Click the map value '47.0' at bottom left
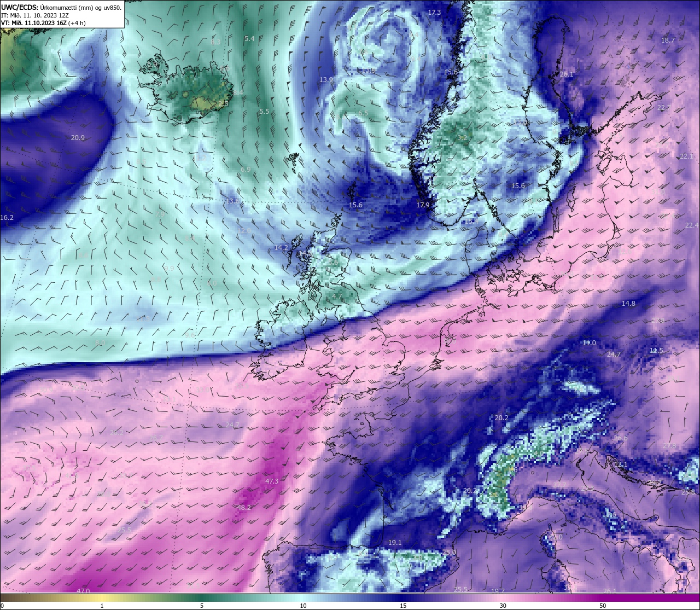Screen dimensions: 700x610 (x=83, y=591)
